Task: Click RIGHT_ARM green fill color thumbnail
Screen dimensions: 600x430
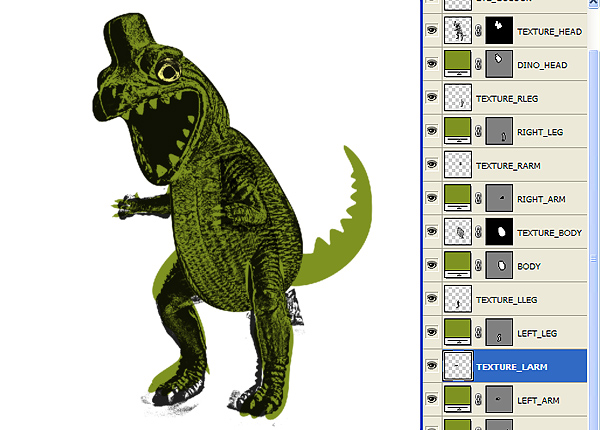Action: (x=458, y=198)
